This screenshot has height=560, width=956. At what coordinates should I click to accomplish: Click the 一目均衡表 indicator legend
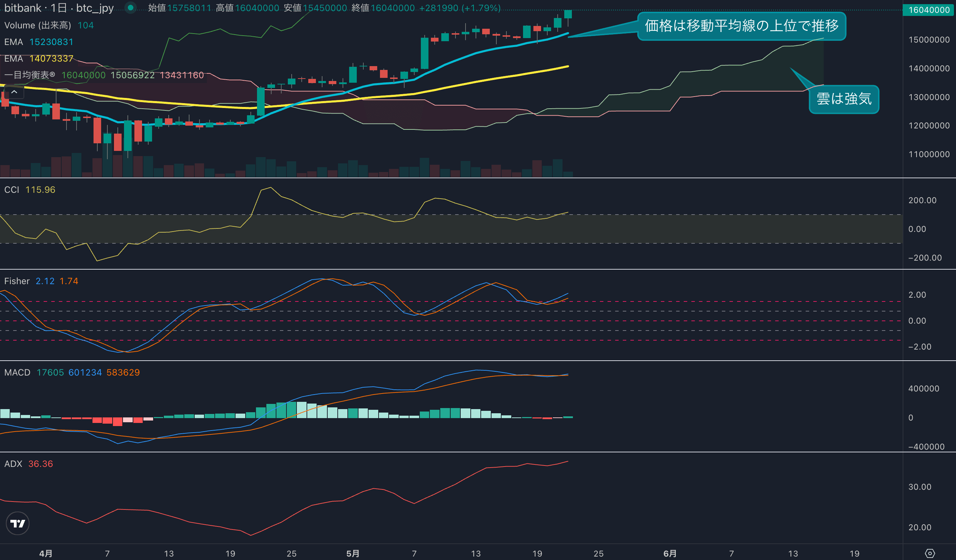click(29, 75)
